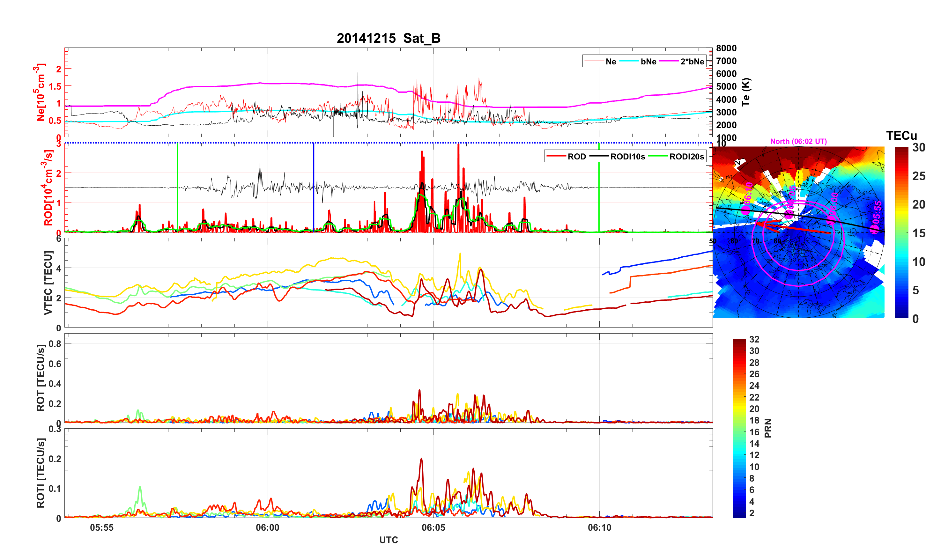Click the green RODI20s legend line sample

click(658, 156)
